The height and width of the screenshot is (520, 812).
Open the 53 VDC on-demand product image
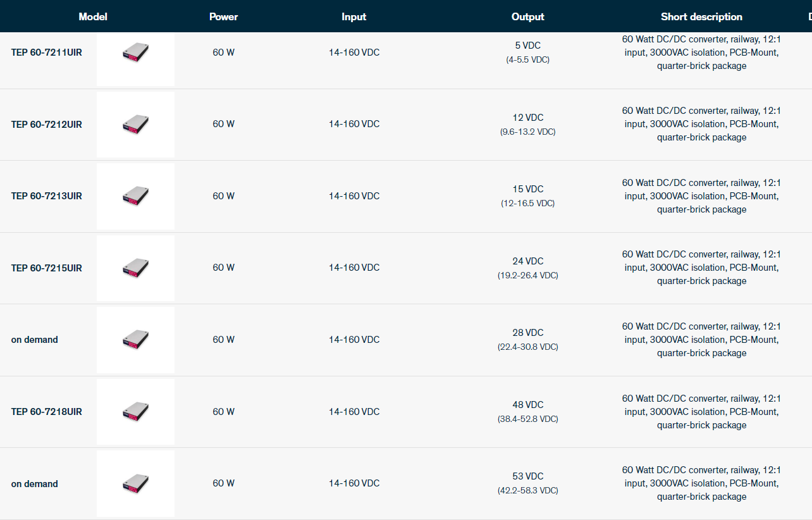click(x=135, y=484)
